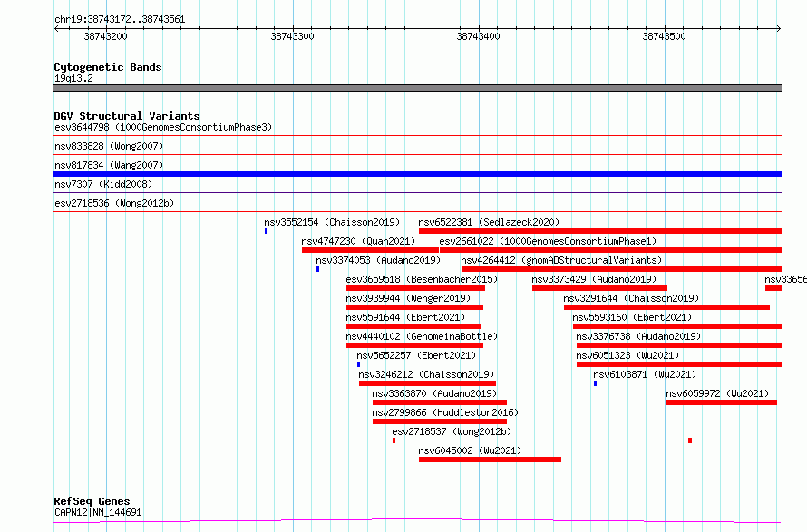
Task: Click the nsv3552154 (Chaisson2019) small blue marker
Action: pos(266,231)
